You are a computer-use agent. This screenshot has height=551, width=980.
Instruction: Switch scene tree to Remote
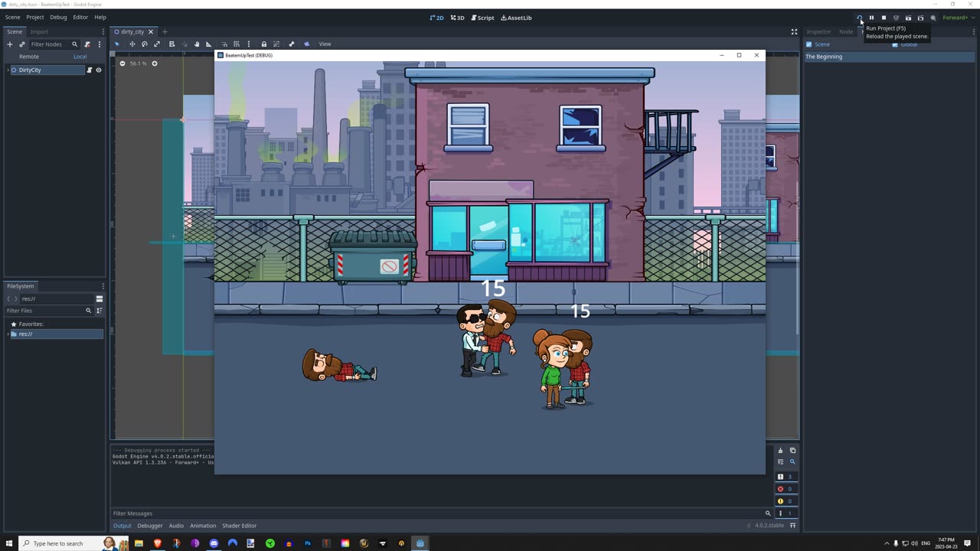pos(29,57)
